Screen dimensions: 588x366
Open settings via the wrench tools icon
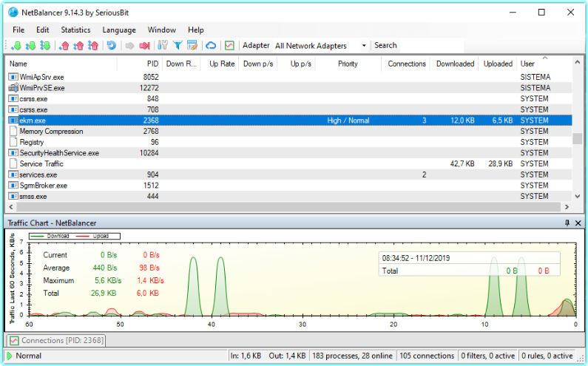pyautogui.click(x=163, y=46)
